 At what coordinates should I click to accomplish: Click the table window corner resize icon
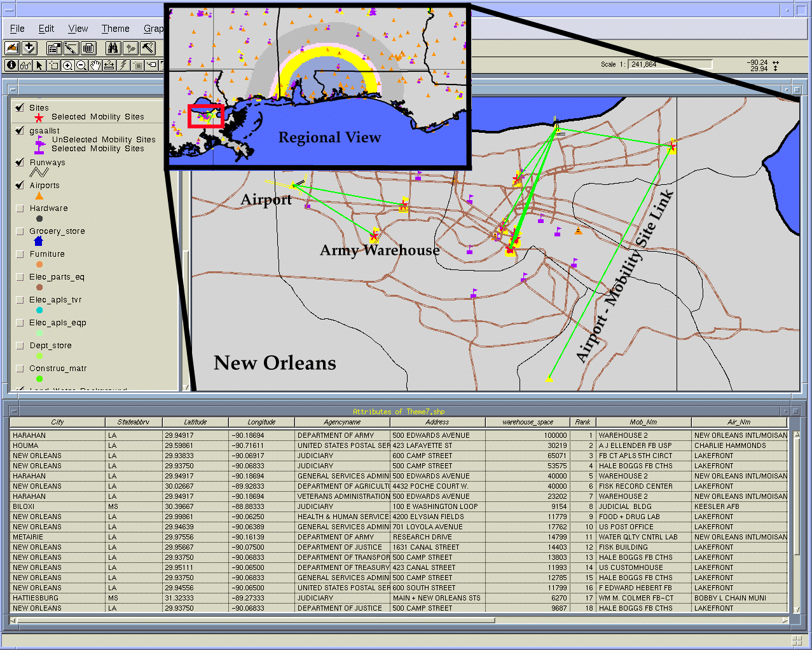(x=797, y=640)
